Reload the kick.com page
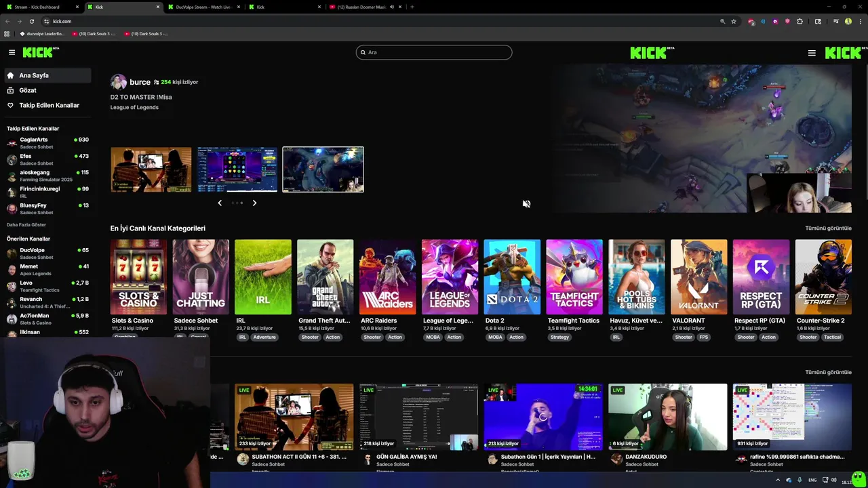The image size is (868, 488). [x=31, y=21]
